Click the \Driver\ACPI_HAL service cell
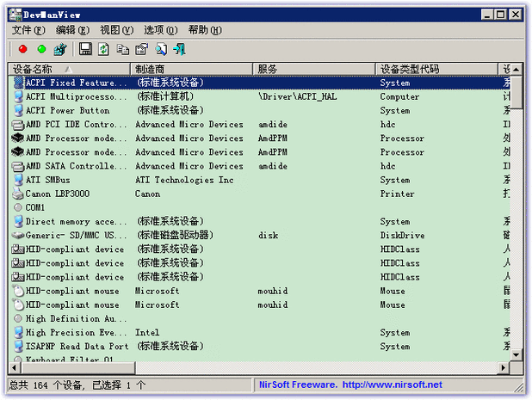Viewport: 532px width, 400px height. pos(298,96)
